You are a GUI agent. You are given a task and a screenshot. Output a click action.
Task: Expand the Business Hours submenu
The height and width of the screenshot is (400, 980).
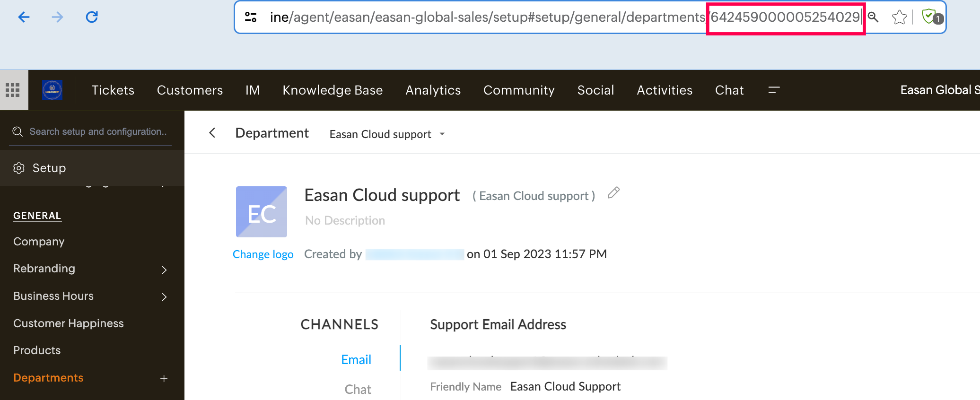(x=164, y=297)
